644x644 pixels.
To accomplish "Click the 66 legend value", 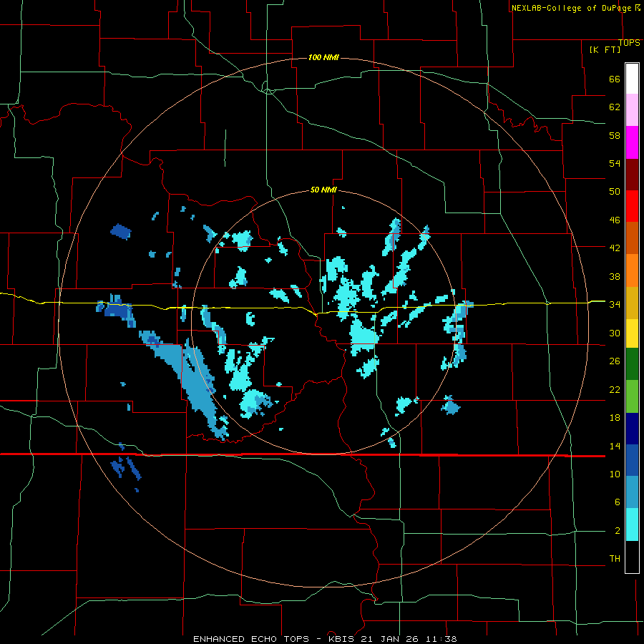I will (x=615, y=79).
